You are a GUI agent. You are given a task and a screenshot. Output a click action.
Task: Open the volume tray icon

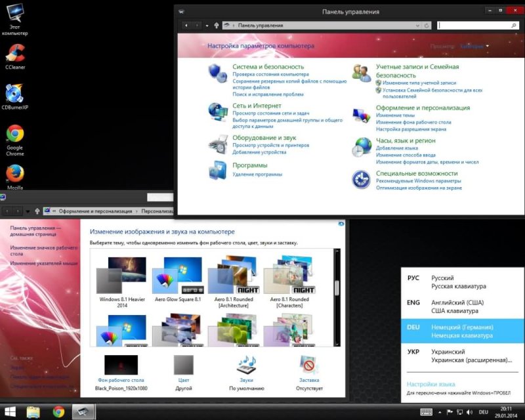[x=469, y=412]
